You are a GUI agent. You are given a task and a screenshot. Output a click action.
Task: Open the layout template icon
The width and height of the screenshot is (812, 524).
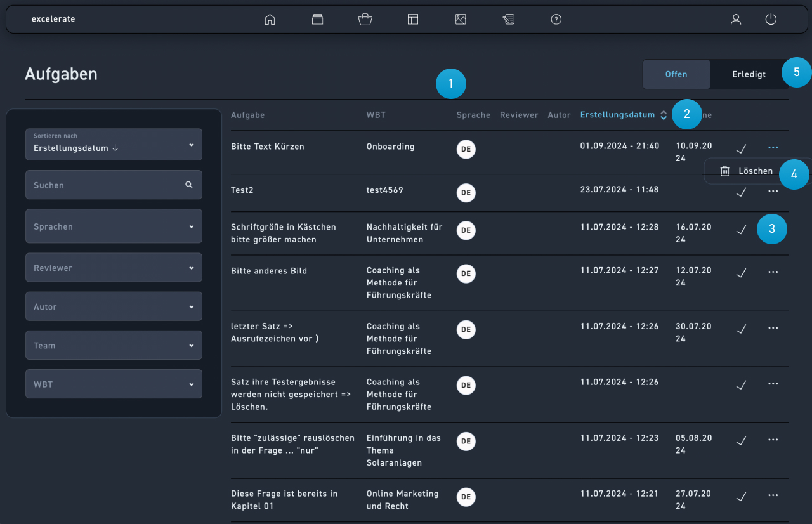coord(413,20)
